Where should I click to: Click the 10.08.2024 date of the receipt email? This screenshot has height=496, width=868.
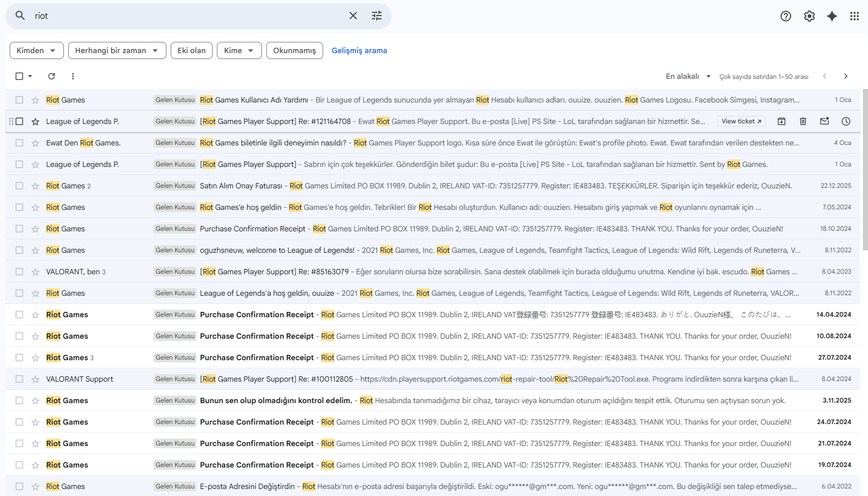click(x=834, y=336)
